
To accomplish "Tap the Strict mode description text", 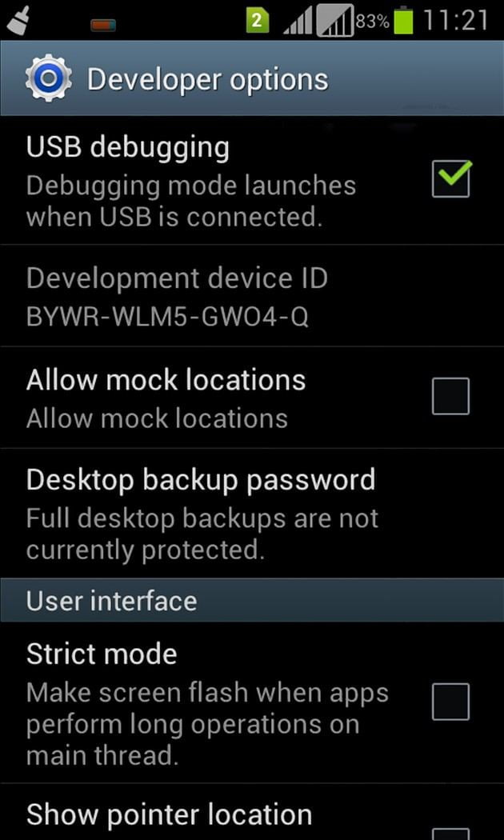I will [x=207, y=724].
